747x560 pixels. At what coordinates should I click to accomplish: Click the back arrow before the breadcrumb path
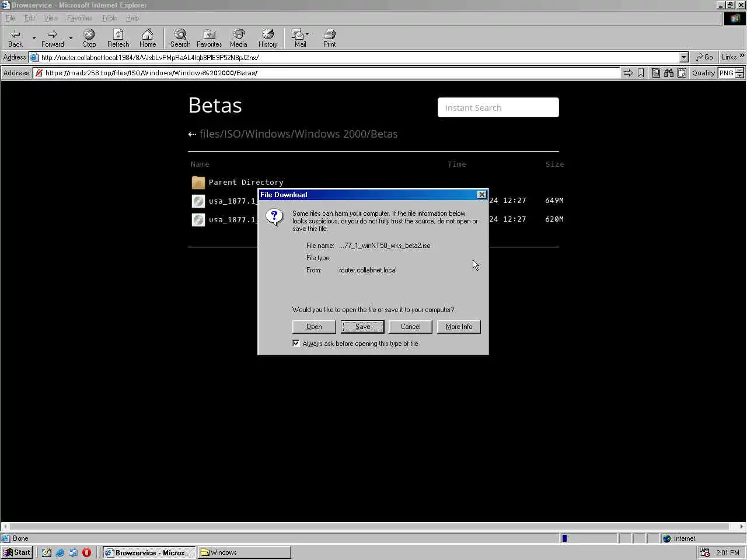tap(192, 134)
